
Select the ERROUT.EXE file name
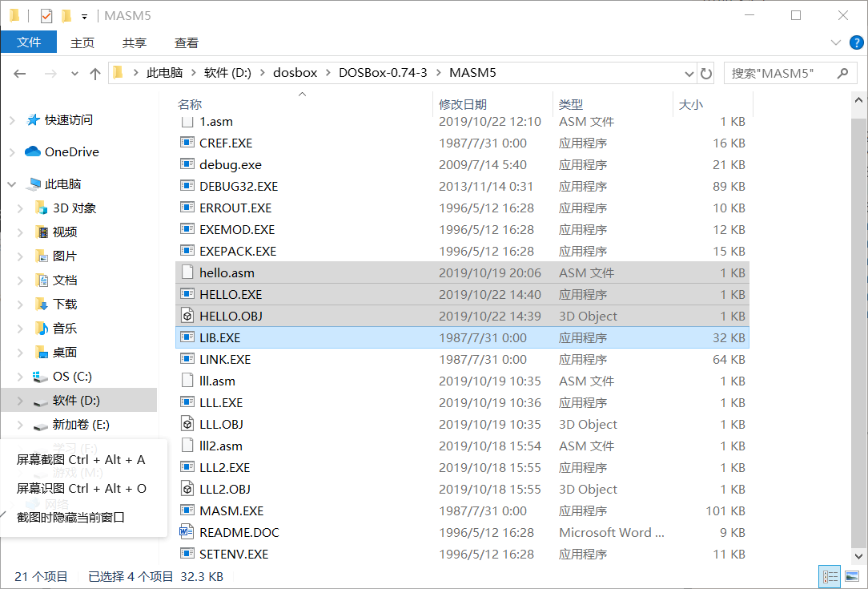(x=235, y=208)
